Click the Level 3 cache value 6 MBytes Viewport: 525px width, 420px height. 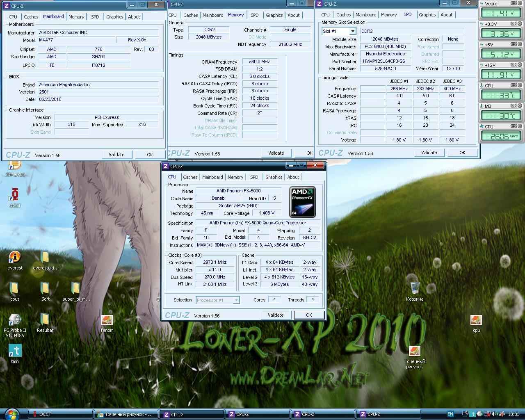coord(280,284)
